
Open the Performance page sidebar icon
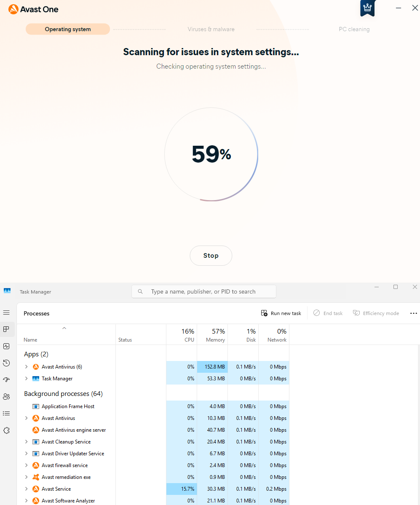click(6, 346)
